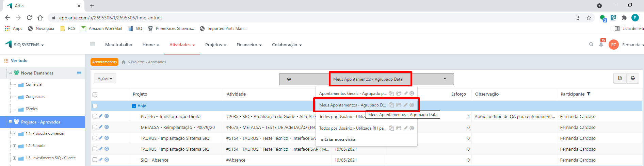The image size is (644, 166).
Task: Delete the Todos por Usuário RH view
Action: pos(412,128)
